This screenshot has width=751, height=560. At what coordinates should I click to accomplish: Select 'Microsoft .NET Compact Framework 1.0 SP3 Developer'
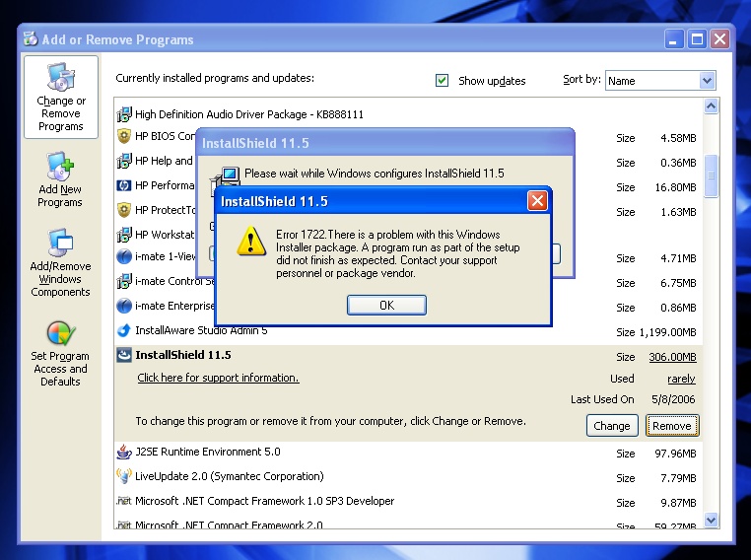point(264,501)
